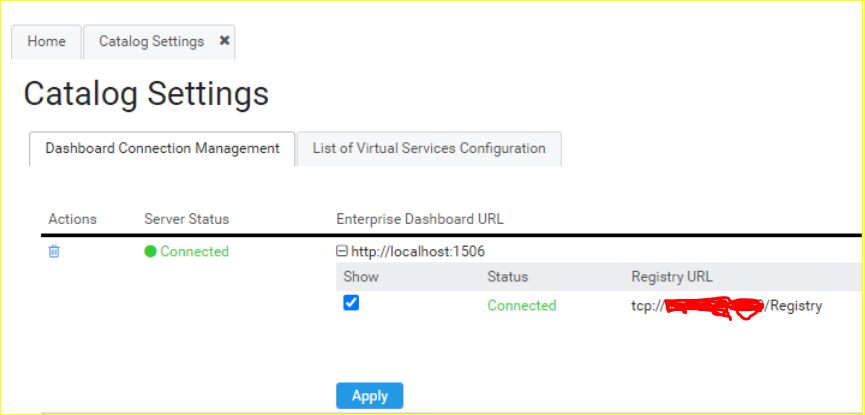Click the Connected status in registry row

(521, 305)
